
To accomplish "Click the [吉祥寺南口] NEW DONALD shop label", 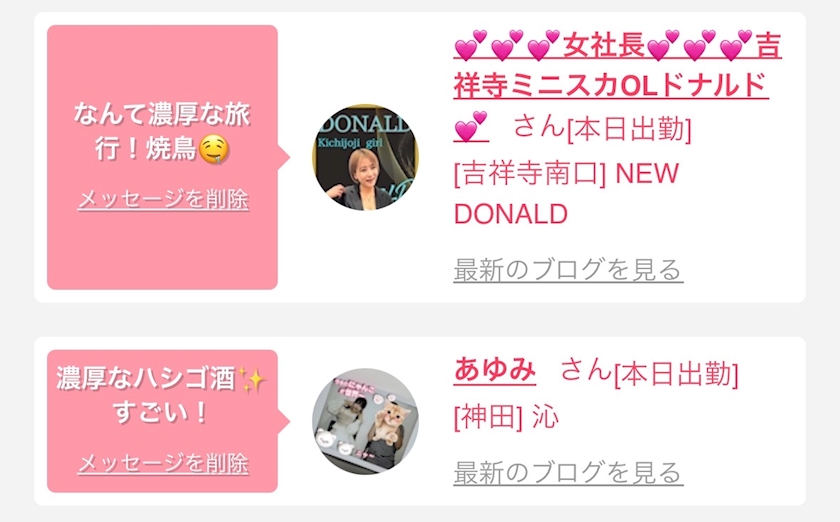I will (566, 193).
